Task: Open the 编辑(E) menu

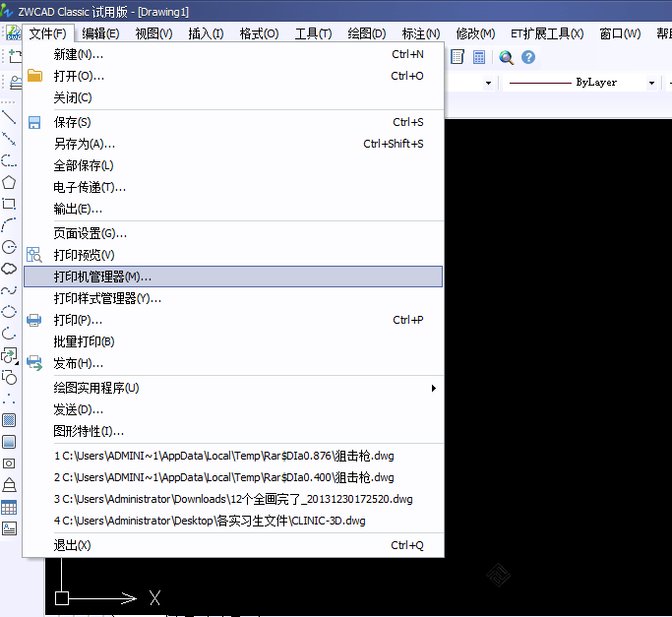Action: coord(100,33)
